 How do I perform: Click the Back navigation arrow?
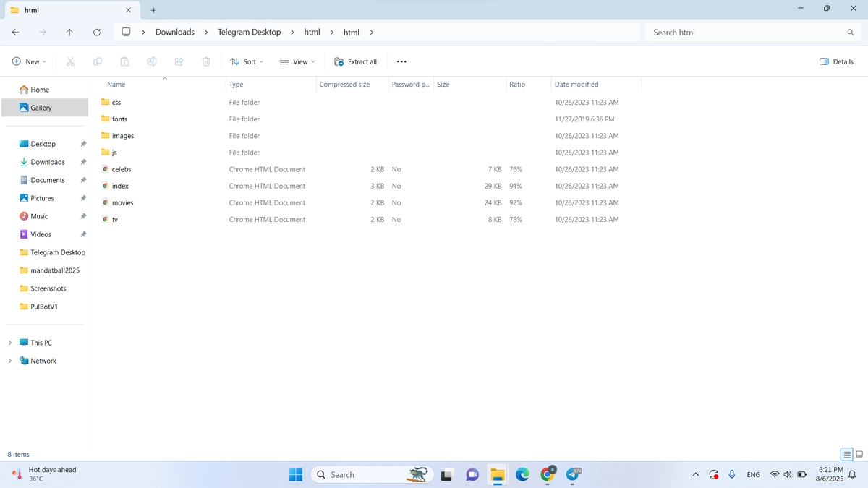click(x=16, y=33)
